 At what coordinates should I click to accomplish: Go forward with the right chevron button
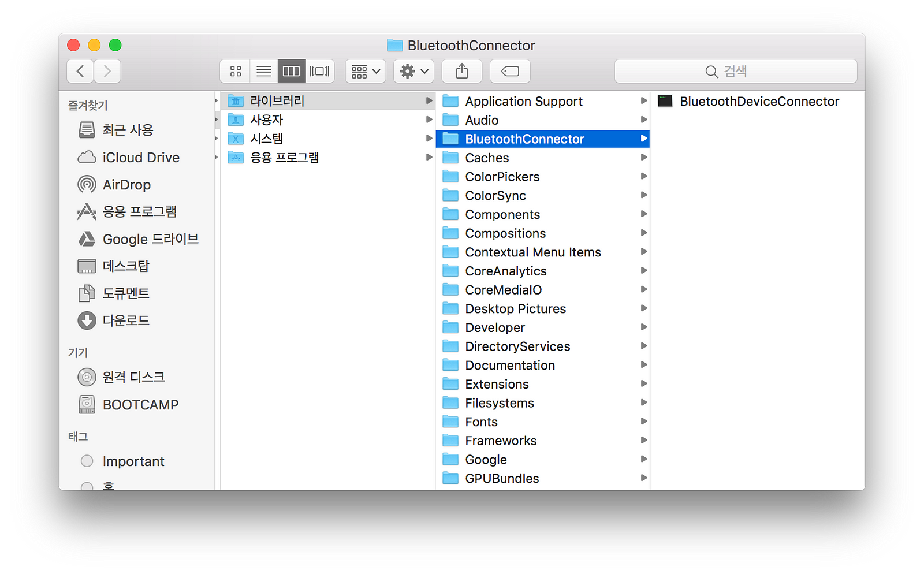click(x=107, y=71)
